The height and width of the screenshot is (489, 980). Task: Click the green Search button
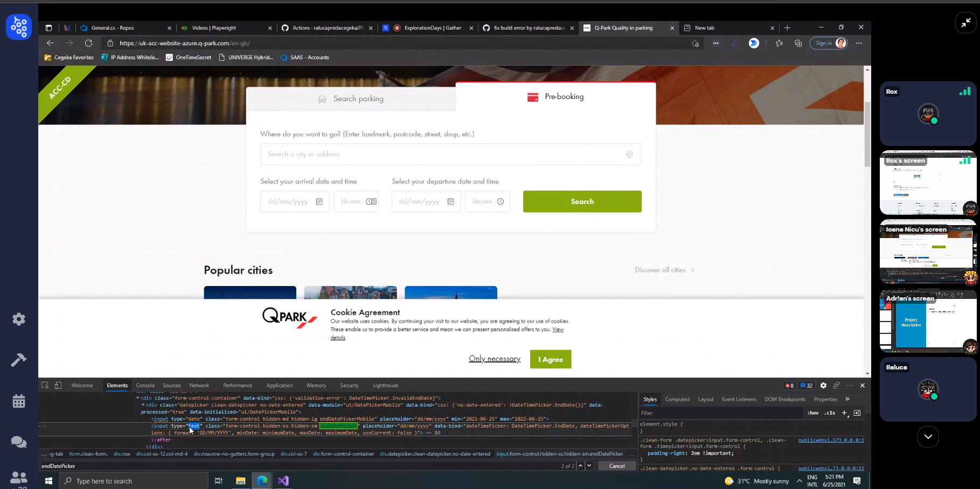582,201
